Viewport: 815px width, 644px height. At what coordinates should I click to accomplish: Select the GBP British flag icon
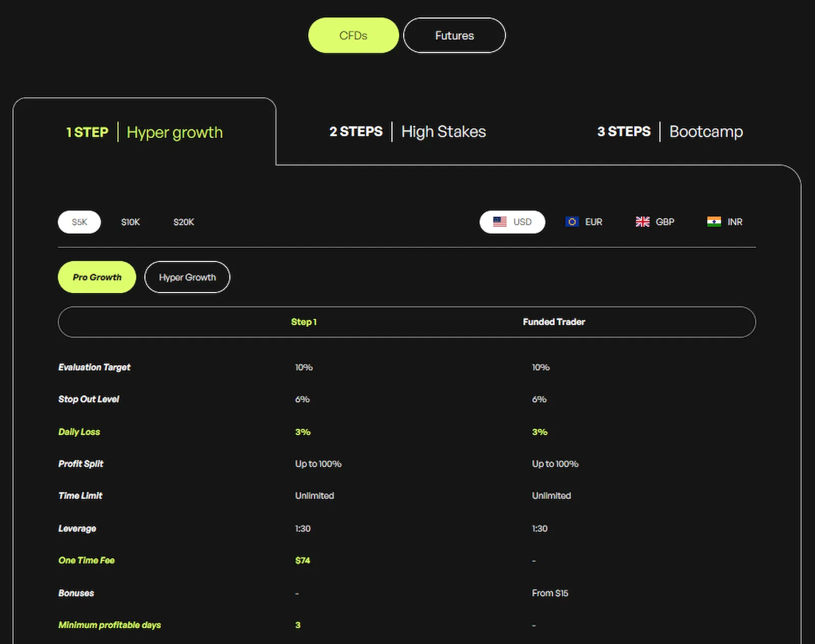click(x=642, y=221)
